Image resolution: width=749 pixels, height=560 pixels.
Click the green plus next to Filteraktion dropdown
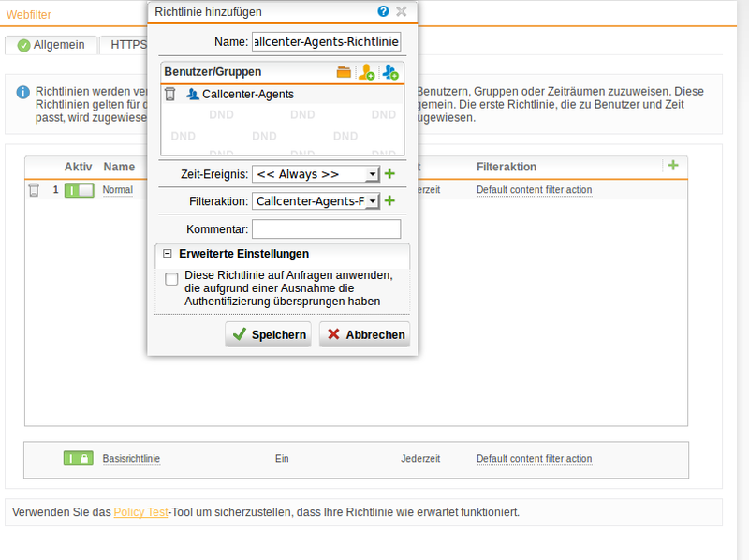(389, 200)
